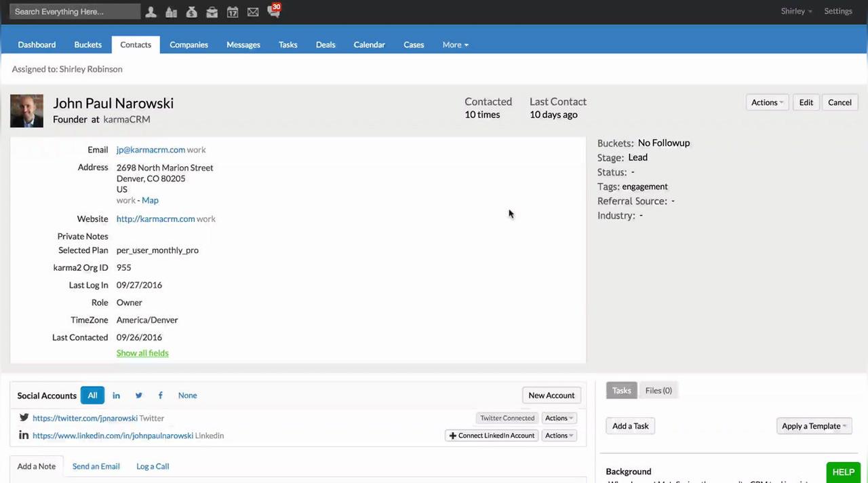This screenshot has height=483, width=868.
Task: Filter social accounts by Twitter icon
Action: click(x=138, y=395)
